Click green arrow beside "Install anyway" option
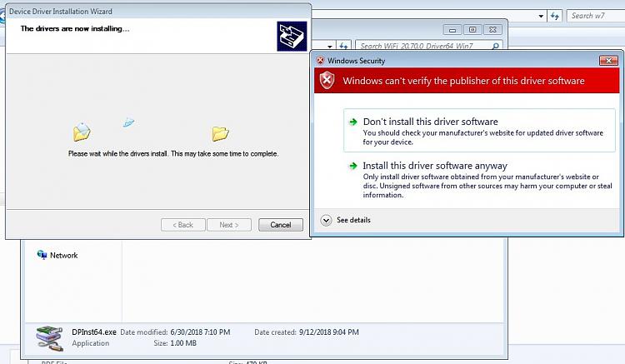The height and width of the screenshot is (364, 625). pos(353,165)
